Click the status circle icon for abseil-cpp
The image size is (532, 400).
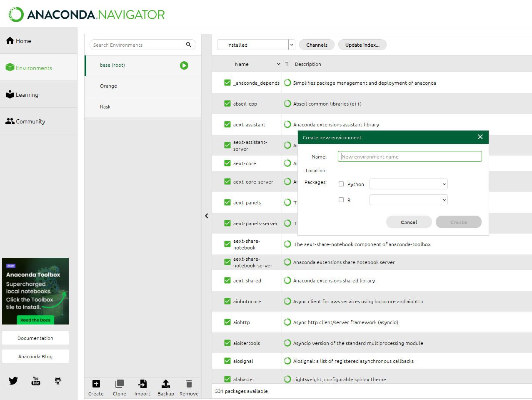(x=287, y=103)
